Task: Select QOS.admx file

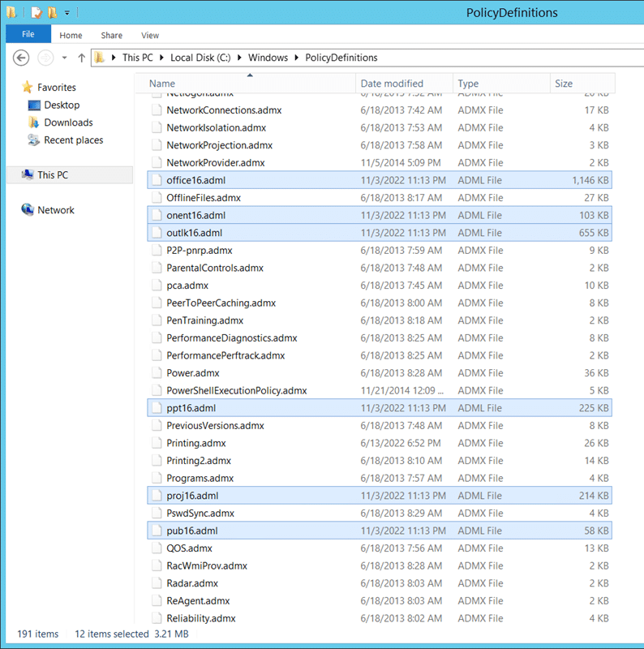Action: tap(380, 548)
